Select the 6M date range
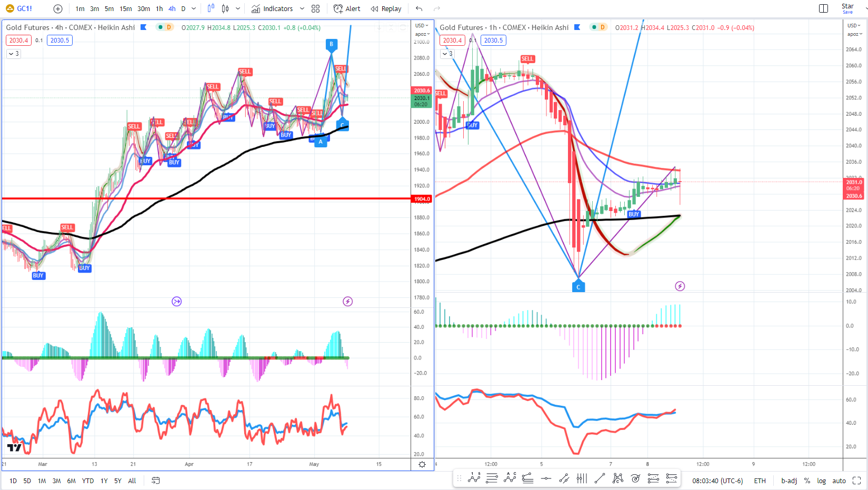Image resolution: width=868 pixels, height=490 pixels. point(72,481)
